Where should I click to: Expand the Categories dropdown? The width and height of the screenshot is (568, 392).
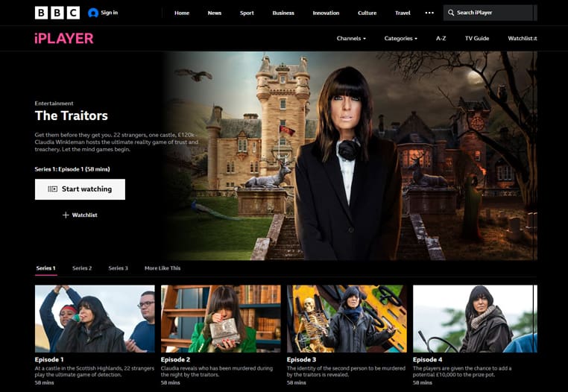tap(400, 39)
